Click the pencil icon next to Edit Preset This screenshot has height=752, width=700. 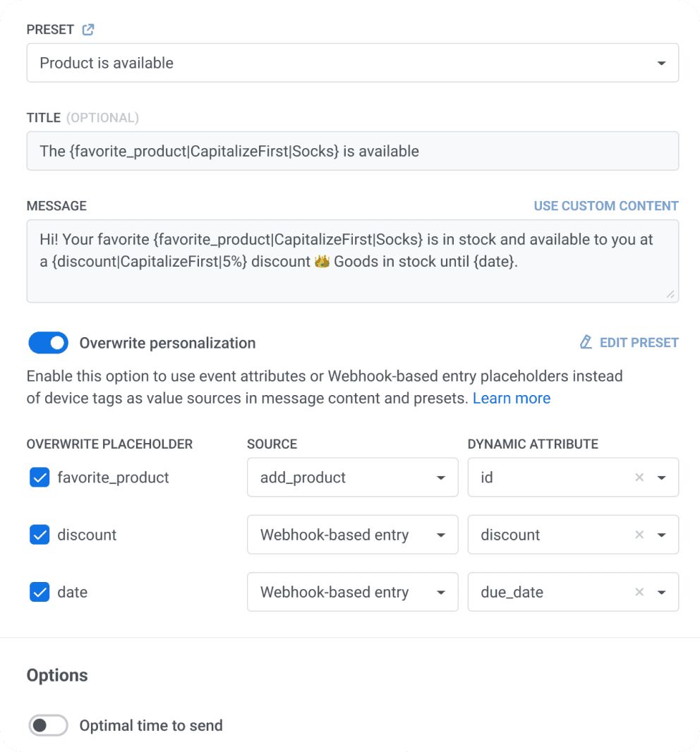point(586,343)
